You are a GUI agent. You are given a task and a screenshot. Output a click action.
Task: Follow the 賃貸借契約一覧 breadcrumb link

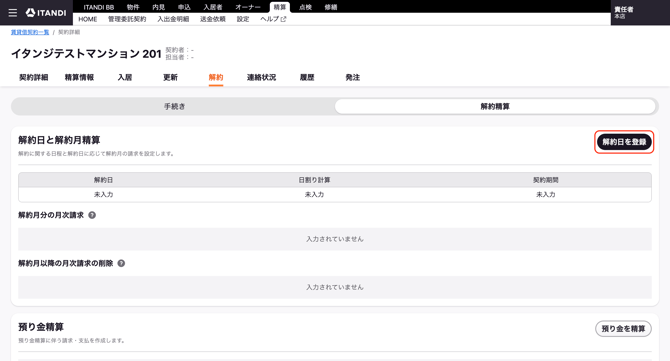coord(30,32)
